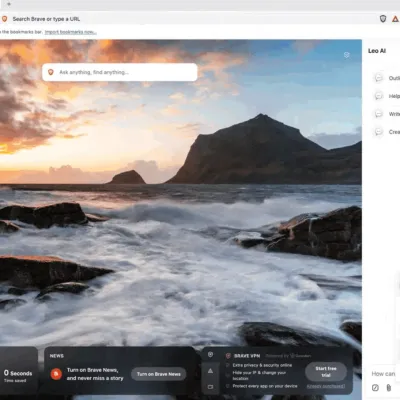Select the VPN shield tab in widget sidebar
This screenshot has width=400, height=400.
pos(210,355)
